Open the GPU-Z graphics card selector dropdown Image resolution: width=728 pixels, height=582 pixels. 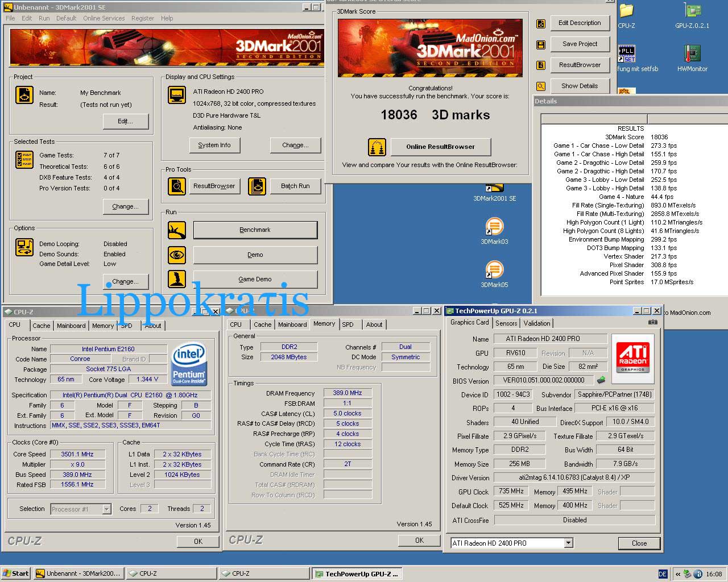point(568,543)
